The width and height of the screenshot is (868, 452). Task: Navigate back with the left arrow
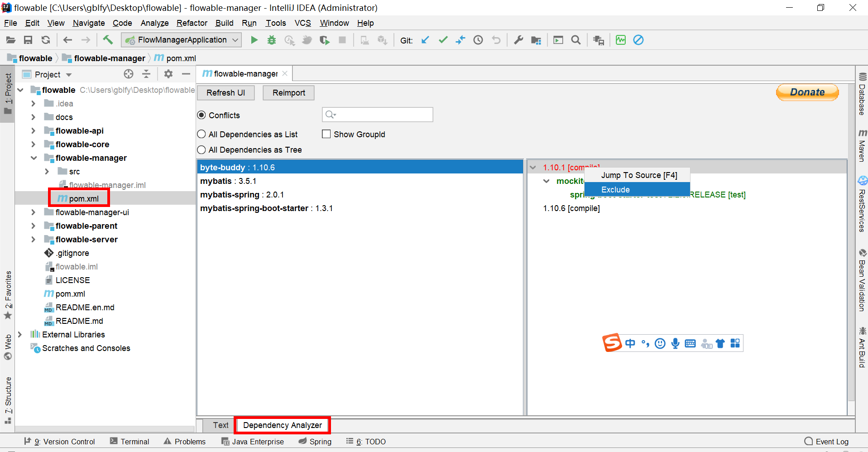(67, 40)
